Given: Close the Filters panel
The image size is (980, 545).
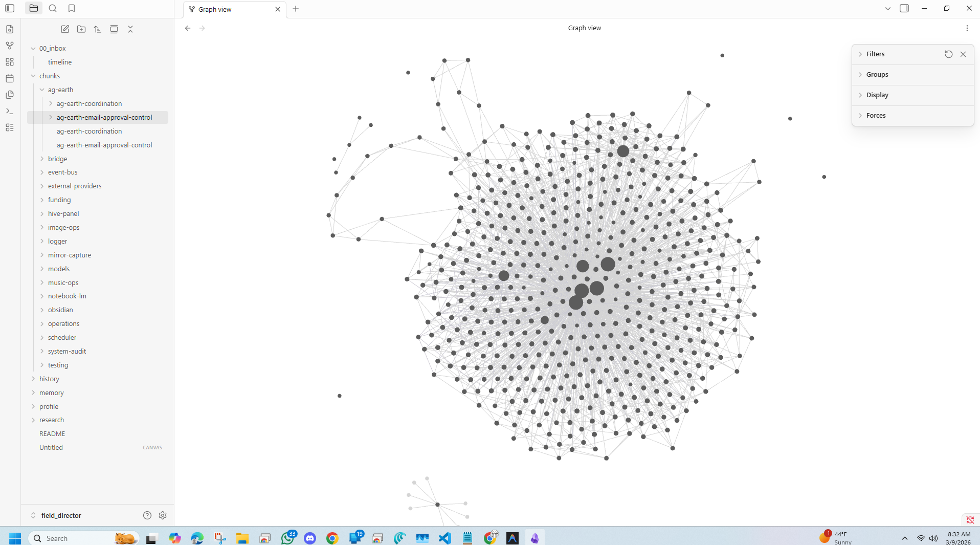Looking at the screenshot, I should [x=964, y=54].
